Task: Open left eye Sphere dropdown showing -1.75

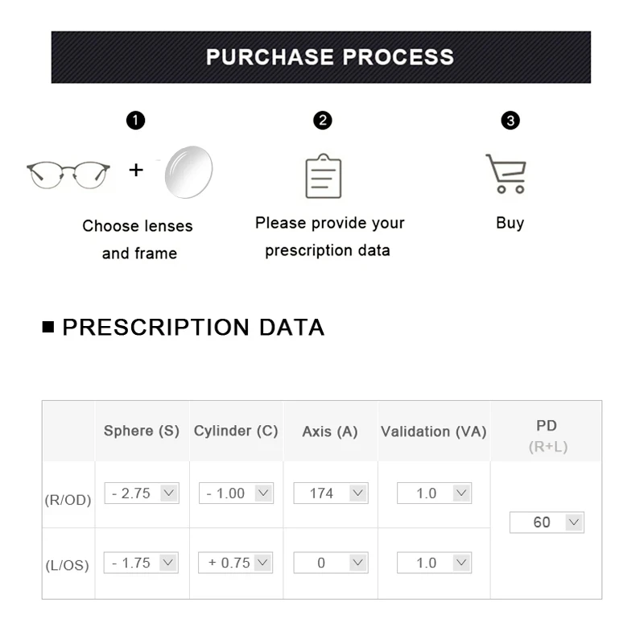Action: tap(142, 563)
